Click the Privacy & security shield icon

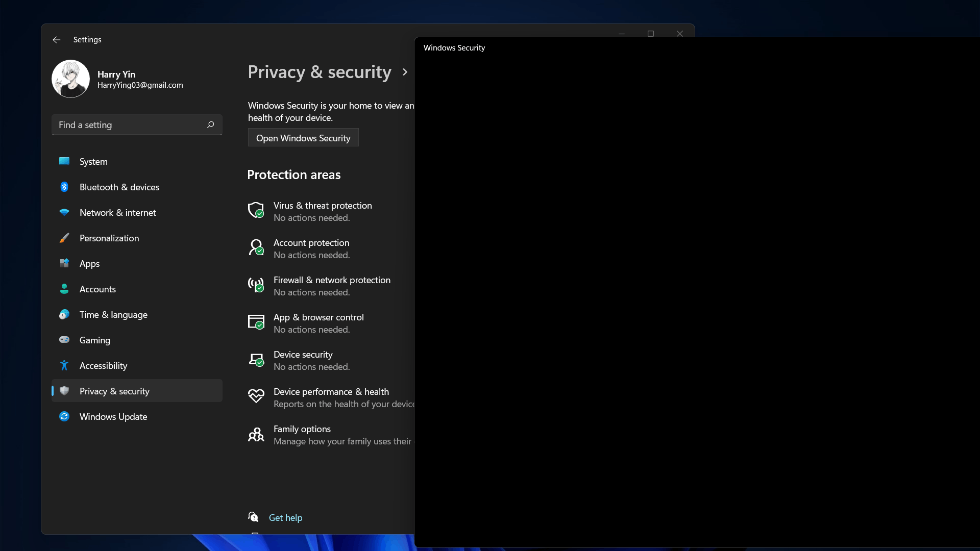[x=64, y=391]
